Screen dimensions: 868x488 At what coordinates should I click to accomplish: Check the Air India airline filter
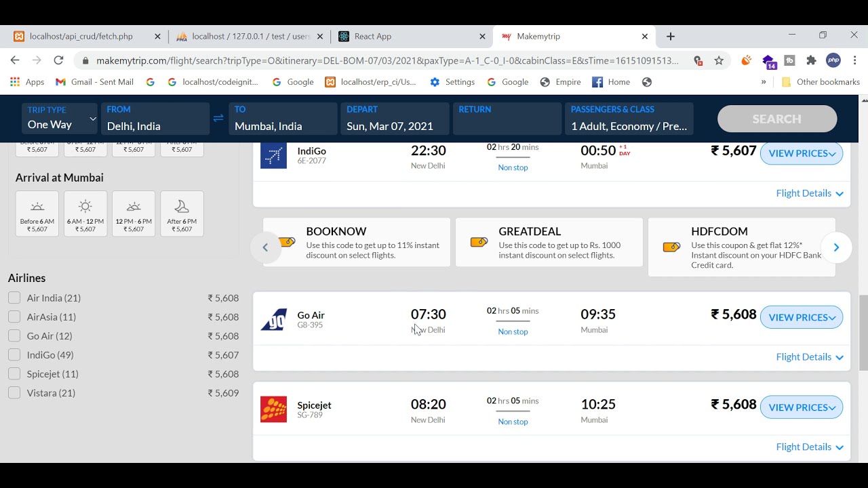14,298
